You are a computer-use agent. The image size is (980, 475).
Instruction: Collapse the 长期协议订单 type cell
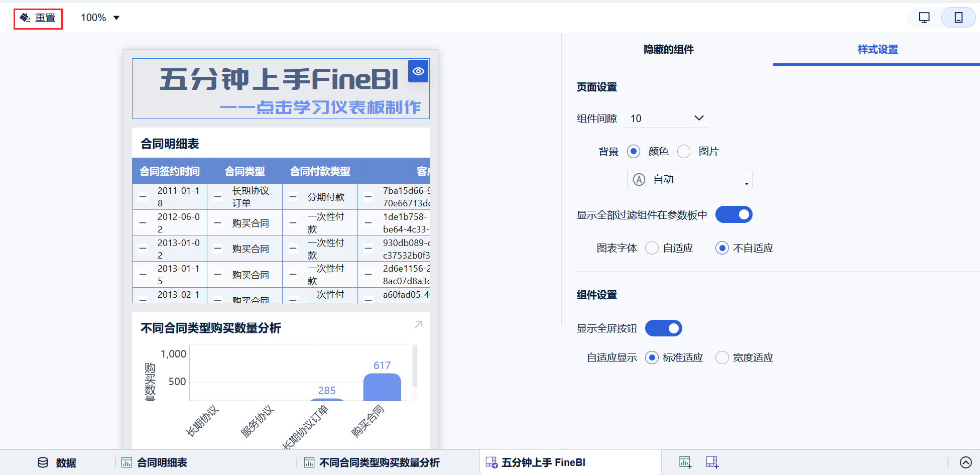[218, 197]
